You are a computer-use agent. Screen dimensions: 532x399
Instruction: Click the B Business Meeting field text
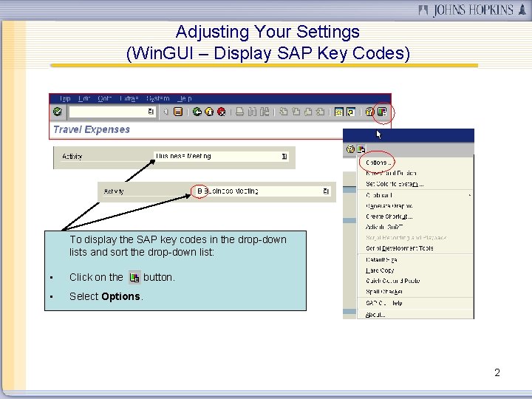228,191
